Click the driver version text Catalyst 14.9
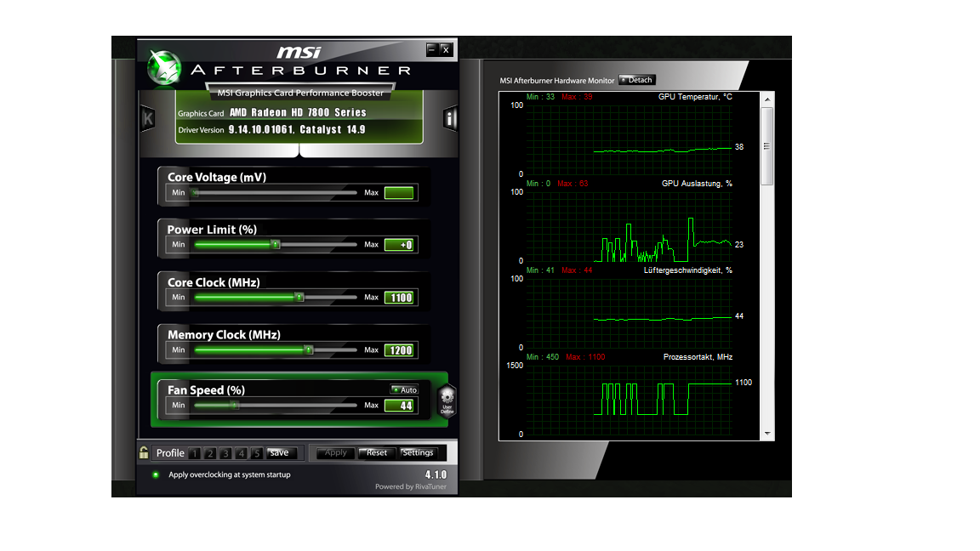The height and width of the screenshot is (551, 980). [333, 129]
